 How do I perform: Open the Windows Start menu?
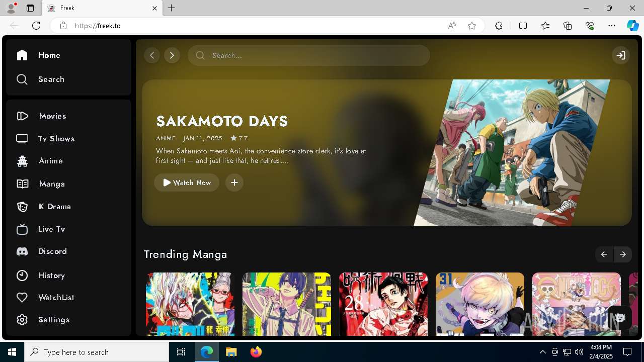tap(12, 352)
